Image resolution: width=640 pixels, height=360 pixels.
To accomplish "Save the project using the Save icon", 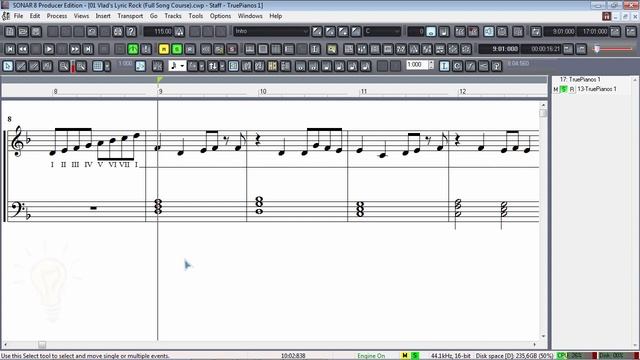I will pos(36,31).
